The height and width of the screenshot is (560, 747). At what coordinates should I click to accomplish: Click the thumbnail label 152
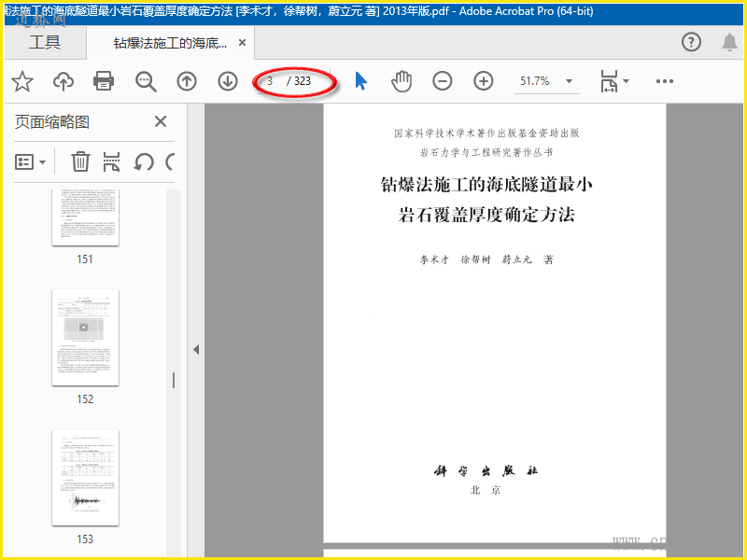85,399
